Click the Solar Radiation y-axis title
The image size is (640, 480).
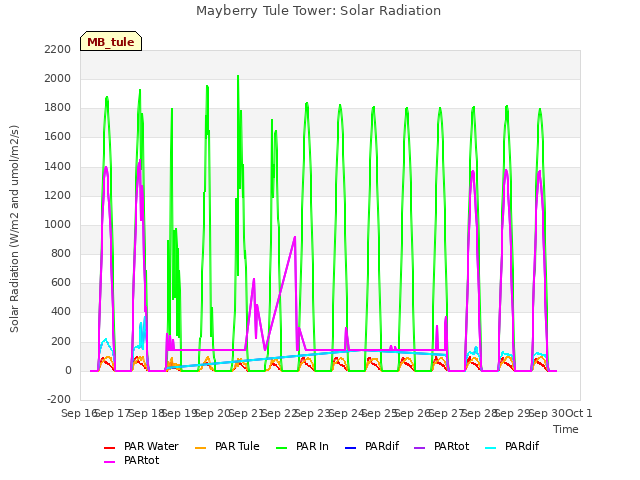point(14,229)
